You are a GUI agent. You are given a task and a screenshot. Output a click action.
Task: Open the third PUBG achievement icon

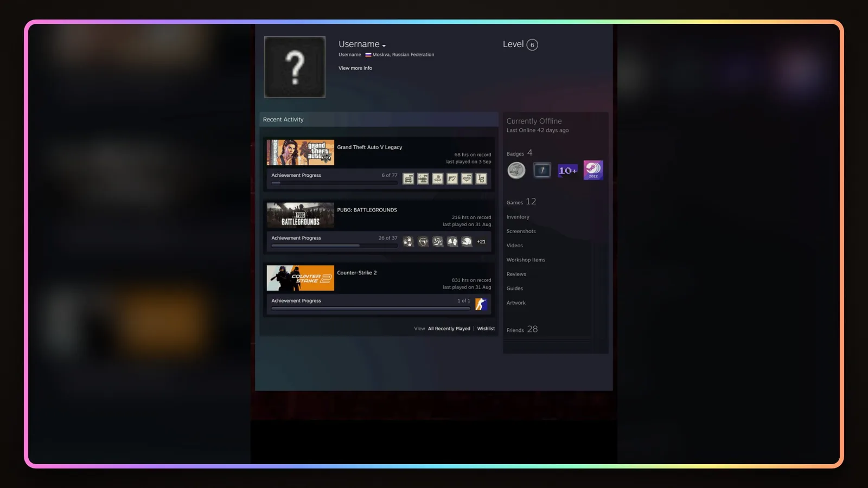point(438,242)
